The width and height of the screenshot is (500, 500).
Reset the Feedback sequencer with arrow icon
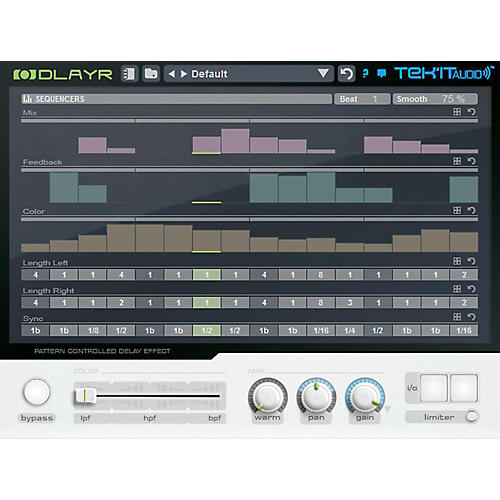(x=471, y=161)
